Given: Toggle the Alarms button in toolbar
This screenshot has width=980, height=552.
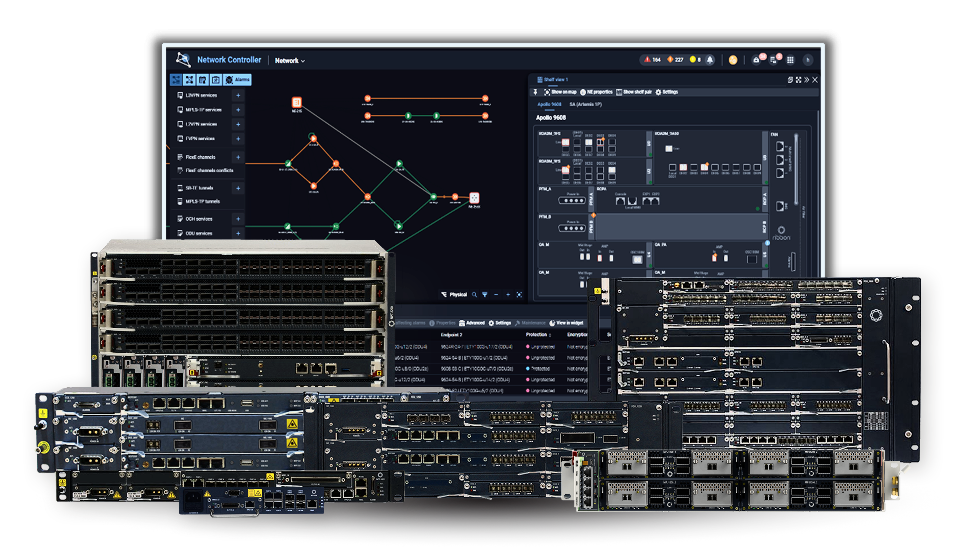Looking at the screenshot, I should [x=237, y=80].
